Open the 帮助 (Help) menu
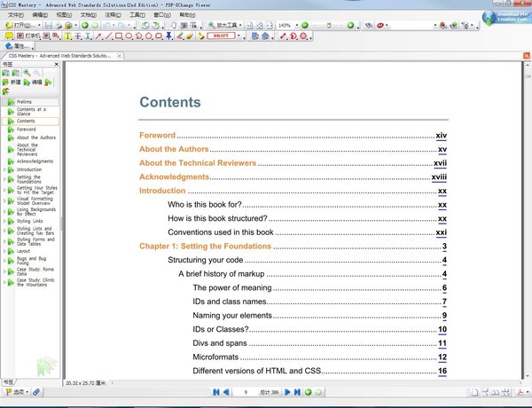The height and width of the screenshot is (408, 532). [187, 15]
